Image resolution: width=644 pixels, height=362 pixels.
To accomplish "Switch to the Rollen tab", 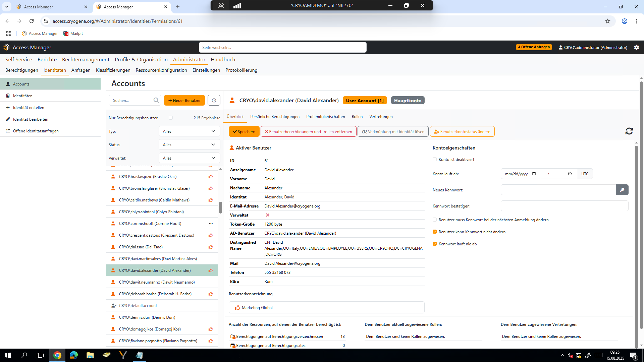I will [357, 116].
